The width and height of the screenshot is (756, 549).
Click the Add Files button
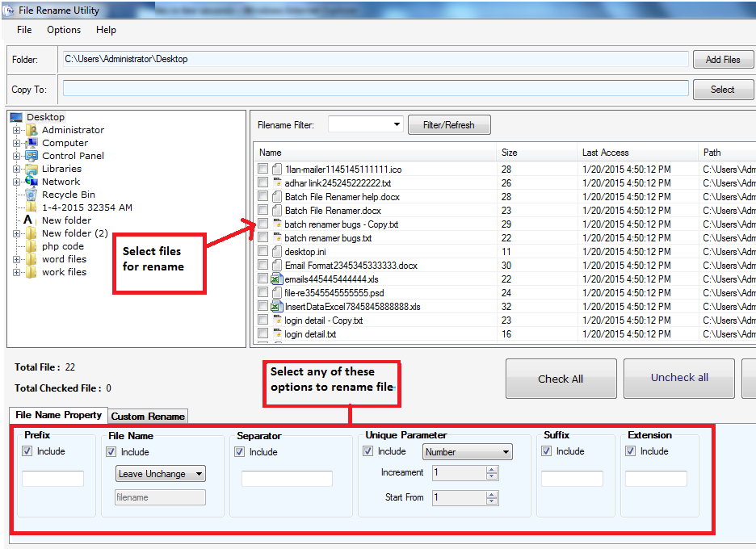(x=723, y=59)
